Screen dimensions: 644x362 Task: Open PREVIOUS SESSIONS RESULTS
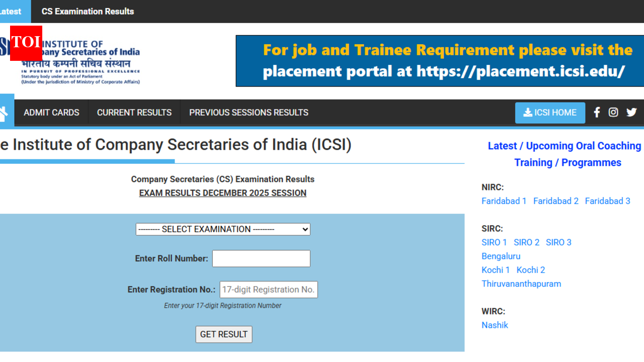click(249, 113)
